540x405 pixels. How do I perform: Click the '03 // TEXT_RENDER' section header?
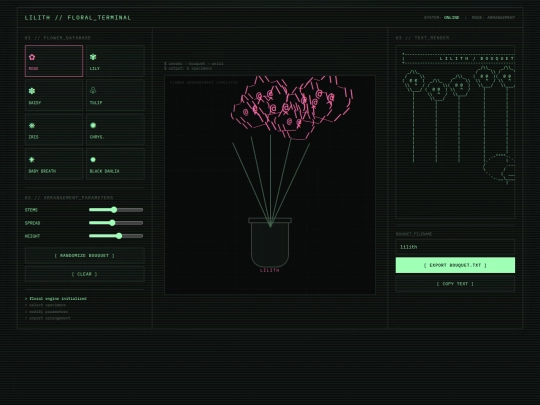[x=422, y=38]
